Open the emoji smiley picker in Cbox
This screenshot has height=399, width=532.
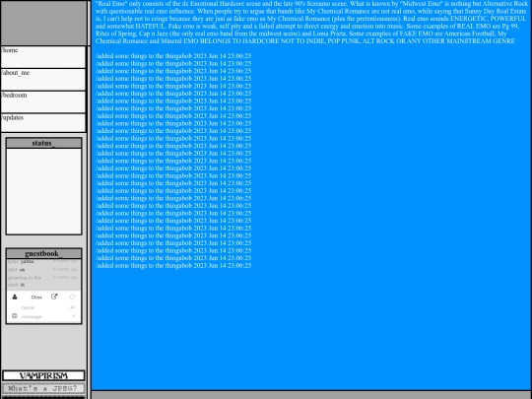pos(14,316)
